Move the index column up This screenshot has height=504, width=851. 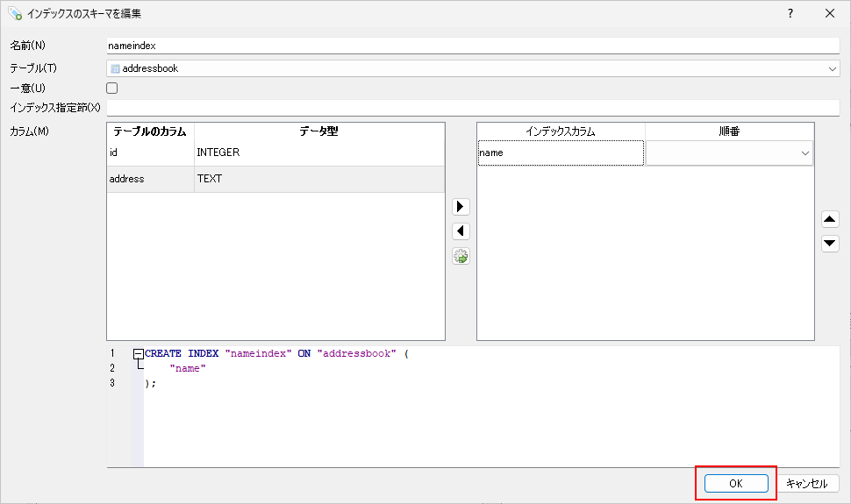830,219
